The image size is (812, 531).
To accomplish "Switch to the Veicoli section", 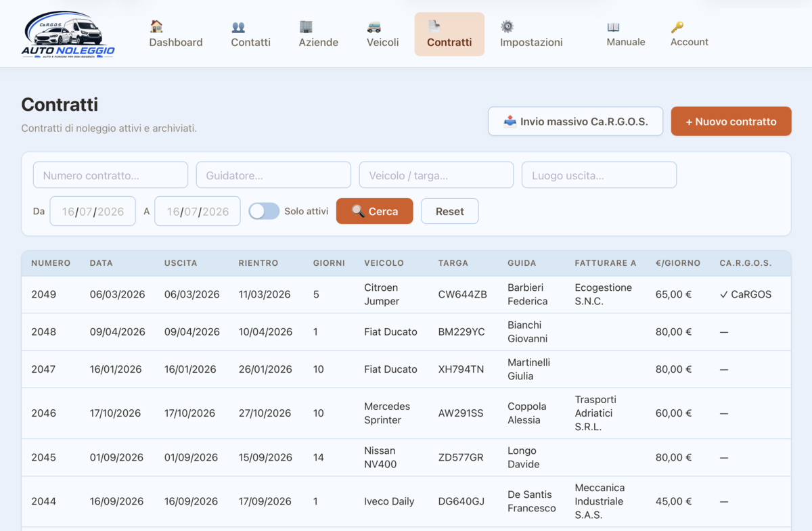I will point(382,34).
